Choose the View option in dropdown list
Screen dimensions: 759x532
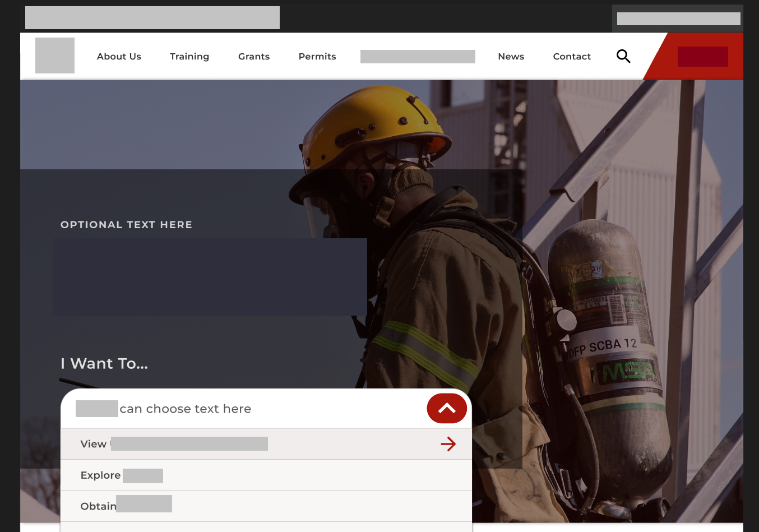coord(174,444)
